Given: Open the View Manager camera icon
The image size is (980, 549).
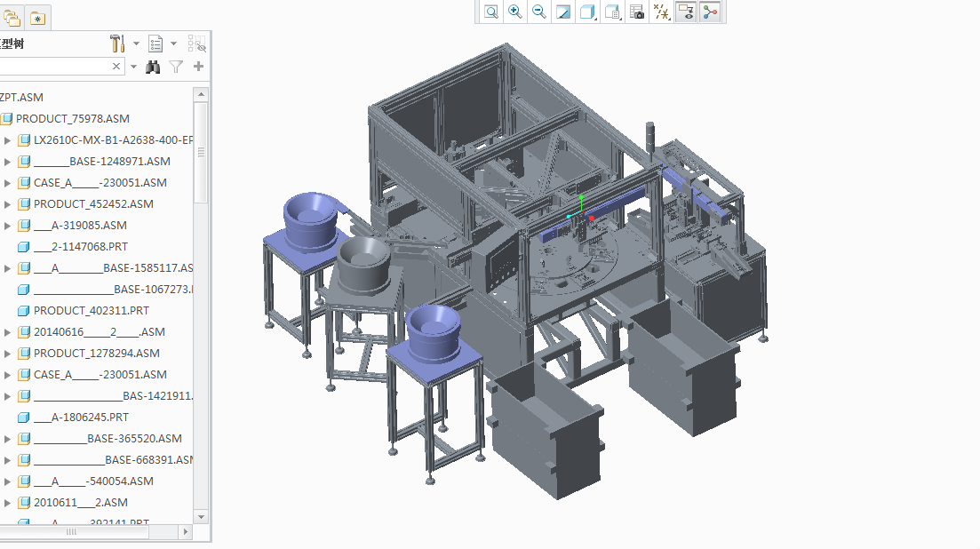Looking at the screenshot, I should (x=636, y=12).
